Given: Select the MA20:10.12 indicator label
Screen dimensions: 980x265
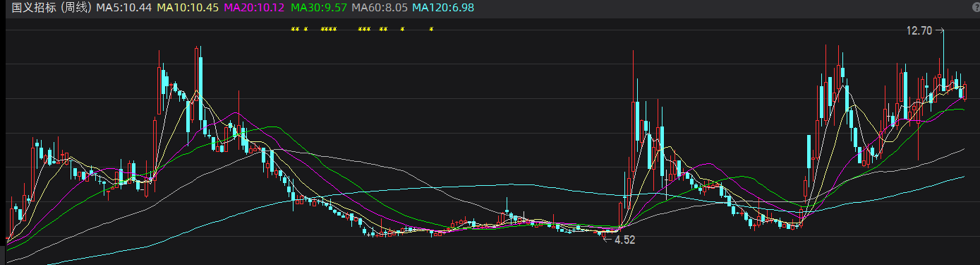Looking at the screenshot, I should tap(254, 7).
